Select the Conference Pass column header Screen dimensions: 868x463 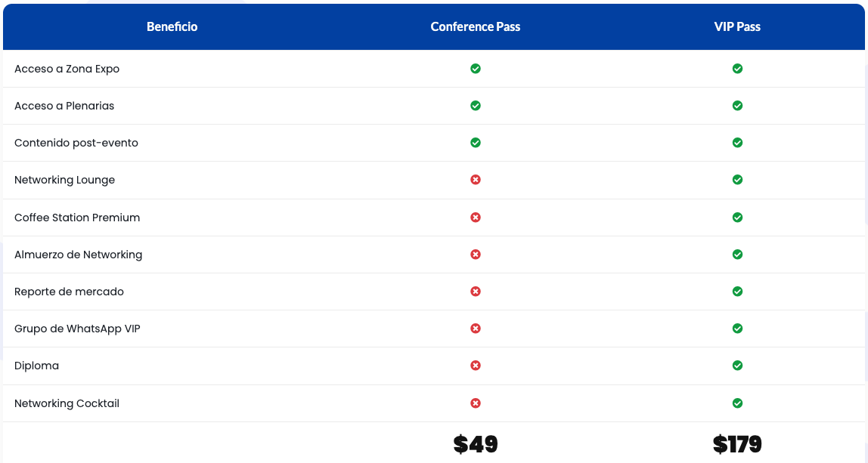476,26
